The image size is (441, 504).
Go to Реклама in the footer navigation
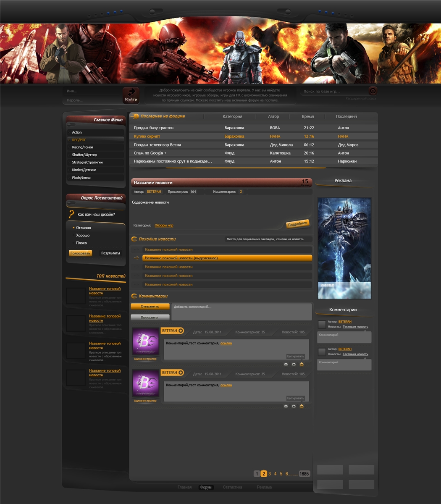(264, 487)
